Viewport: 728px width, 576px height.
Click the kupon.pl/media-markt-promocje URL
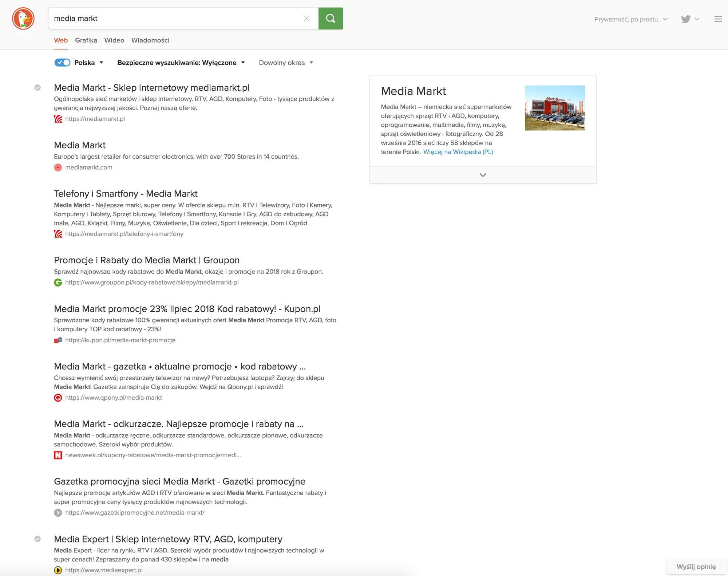point(120,340)
